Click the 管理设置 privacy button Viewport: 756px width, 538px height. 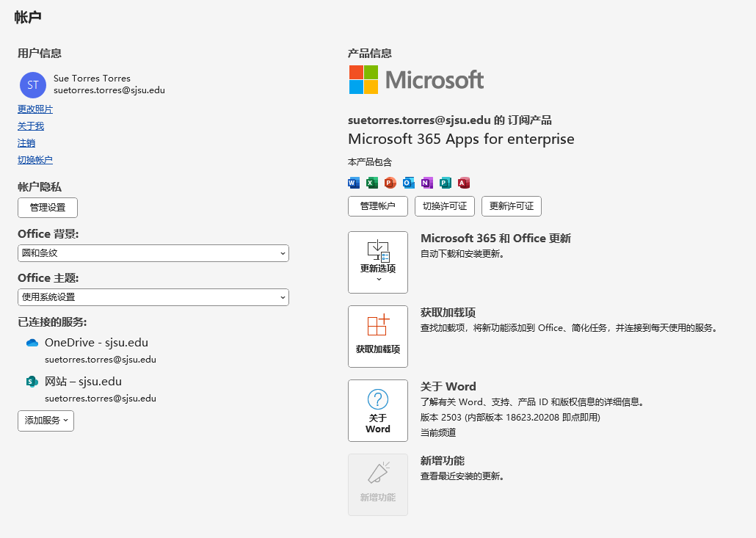coord(48,208)
